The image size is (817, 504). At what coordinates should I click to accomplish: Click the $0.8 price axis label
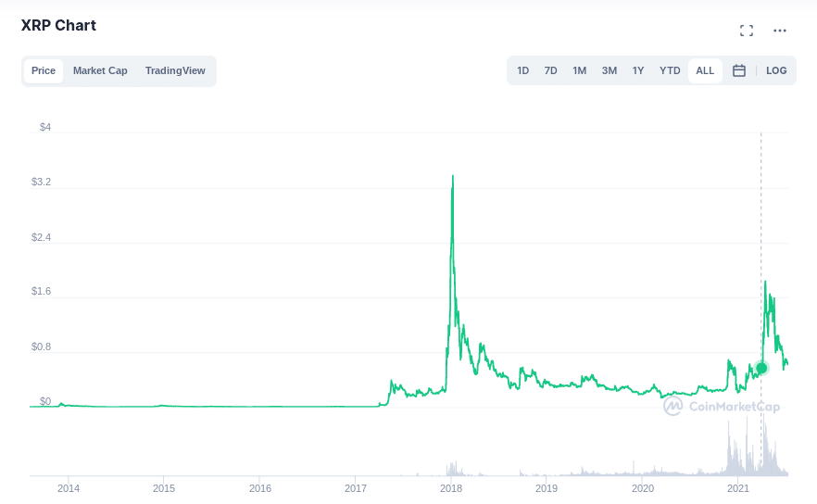41,347
